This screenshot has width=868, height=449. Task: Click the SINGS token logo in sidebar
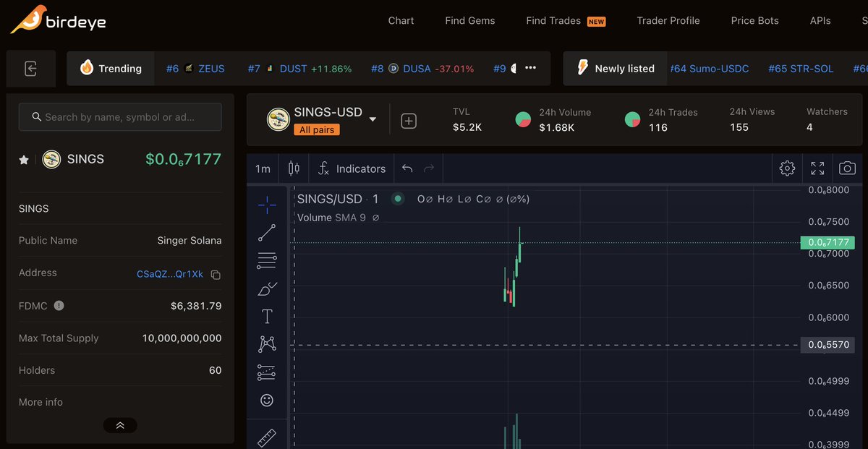(x=51, y=159)
